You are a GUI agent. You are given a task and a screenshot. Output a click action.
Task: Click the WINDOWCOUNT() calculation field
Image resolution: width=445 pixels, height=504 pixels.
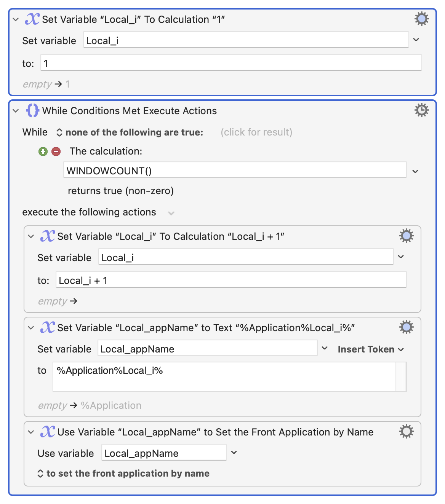coord(234,171)
